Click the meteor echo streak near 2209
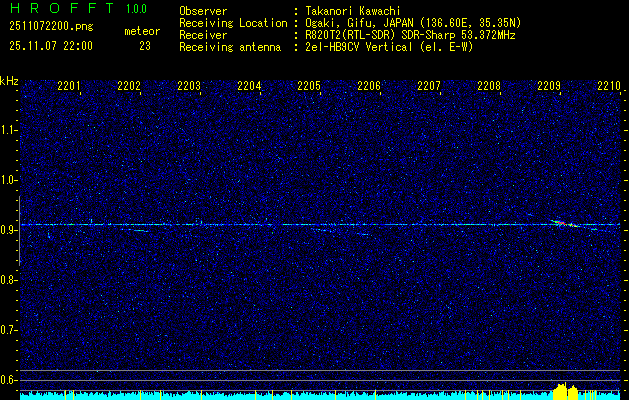This screenshot has width=629, height=400. pos(562,223)
